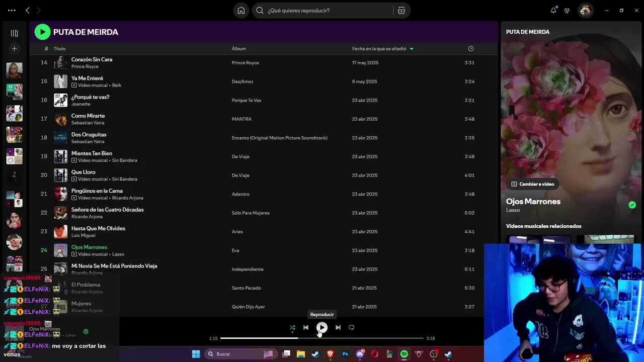The image size is (644, 362).
Task: Select track 'Corazón Sin Cara'
Action: [92, 59]
